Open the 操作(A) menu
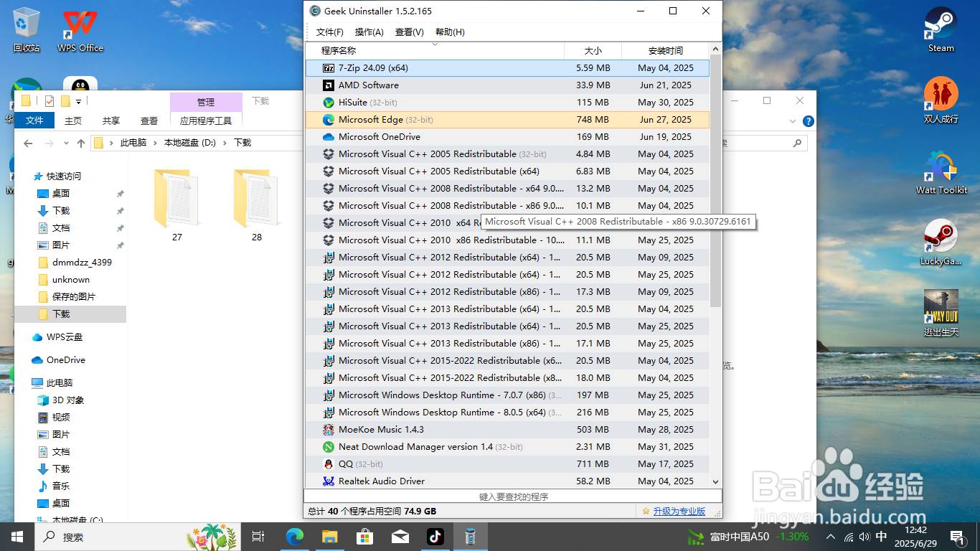The height and width of the screenshot is (551, 980). [x=369, y=32]
